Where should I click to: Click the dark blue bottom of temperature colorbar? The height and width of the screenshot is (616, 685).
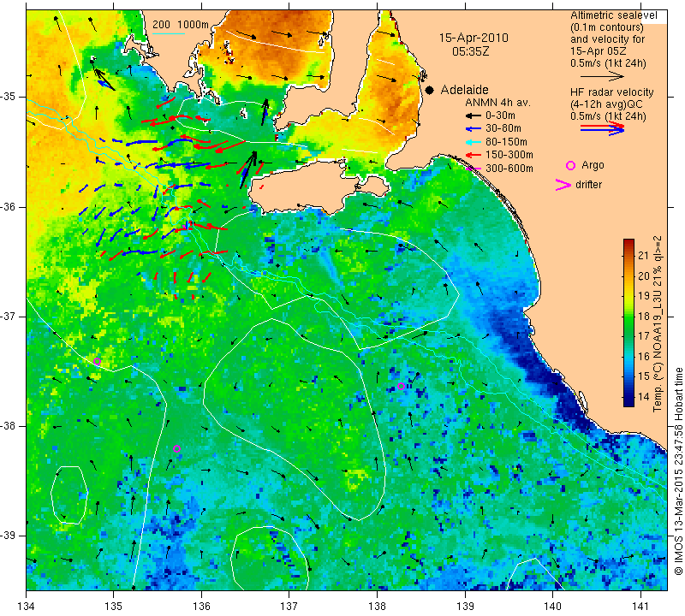pyautogui.click(x=628, y=401)
